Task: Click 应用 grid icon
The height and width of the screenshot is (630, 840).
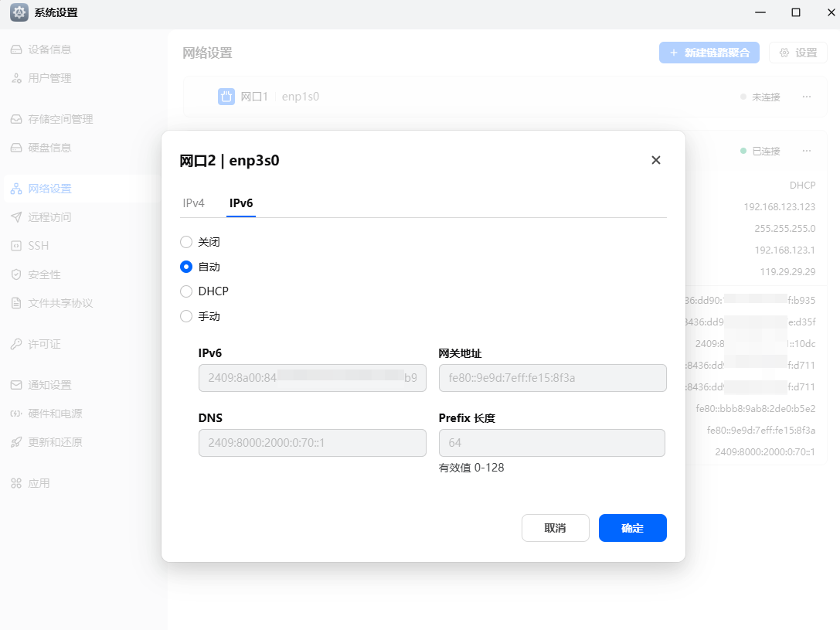Action: (16, 483)
